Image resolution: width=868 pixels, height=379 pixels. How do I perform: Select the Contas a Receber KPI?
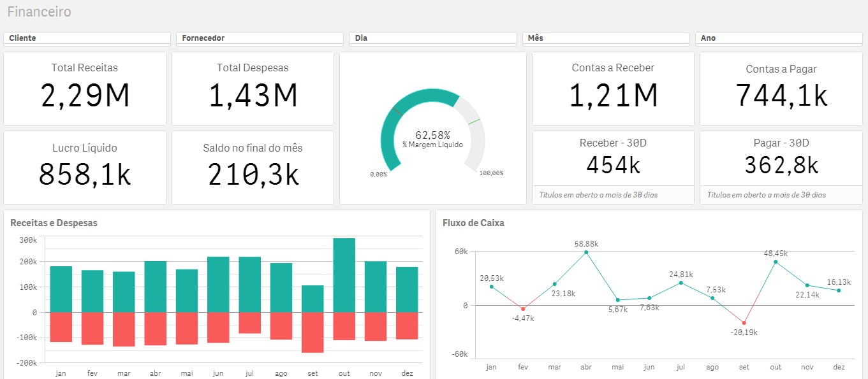[613, 89]
